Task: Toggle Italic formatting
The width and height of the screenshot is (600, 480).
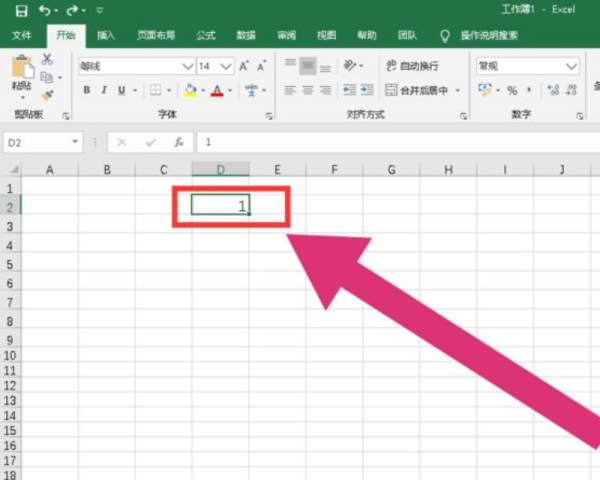Action: 104,90
